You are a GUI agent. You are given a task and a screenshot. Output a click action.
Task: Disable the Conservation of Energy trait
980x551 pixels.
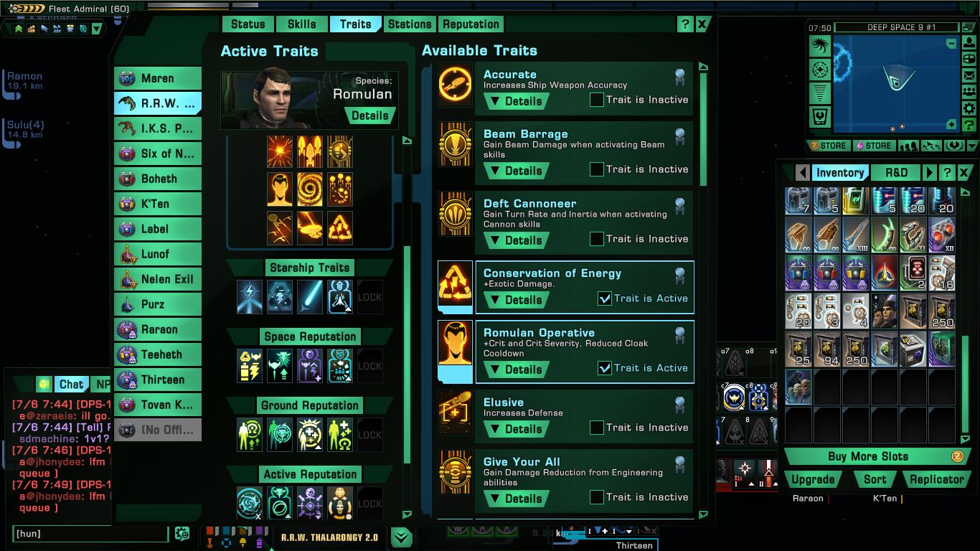(x=605, y=299)
